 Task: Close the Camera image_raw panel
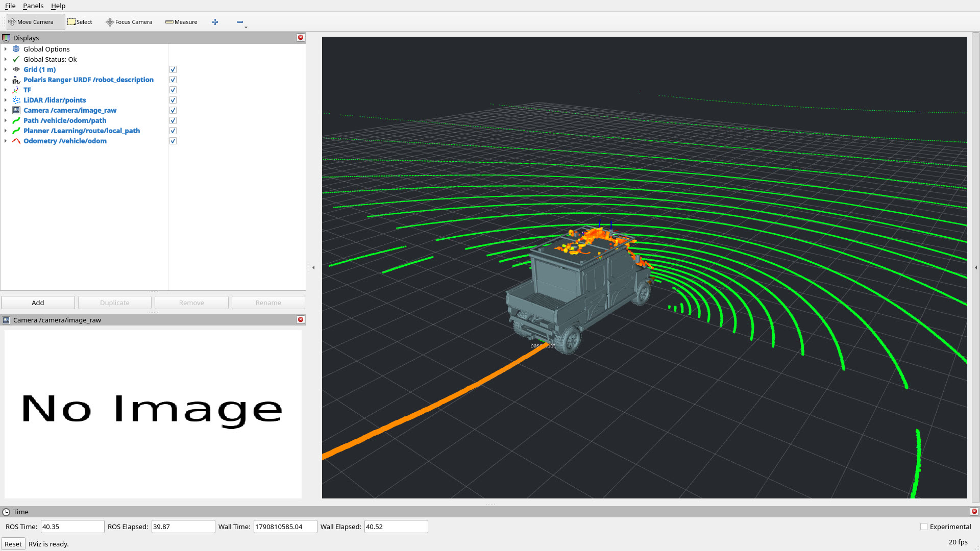coord(301,319)
